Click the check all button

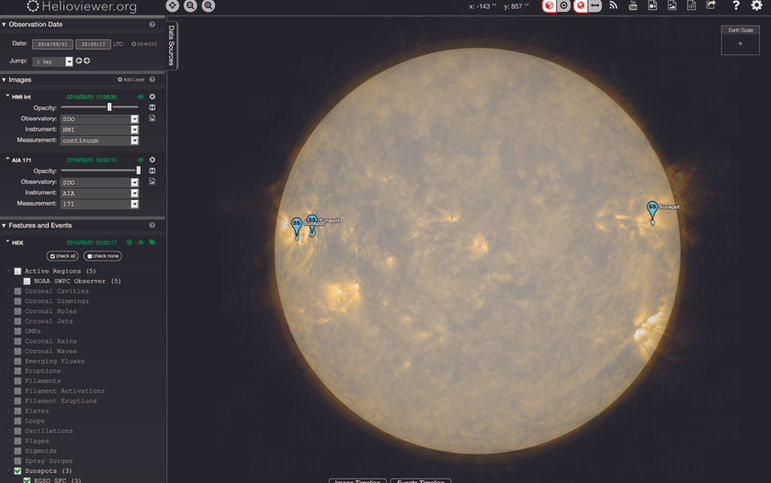(x=62, y=256)
